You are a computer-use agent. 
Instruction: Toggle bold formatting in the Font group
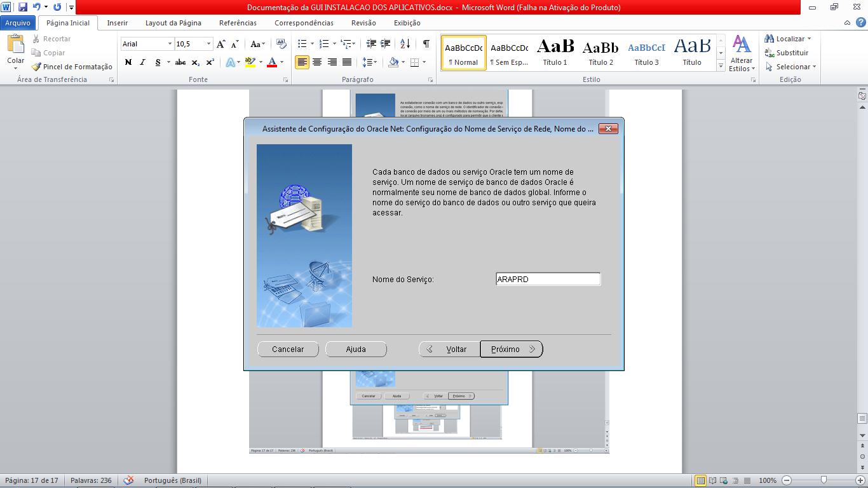[128, 62]
